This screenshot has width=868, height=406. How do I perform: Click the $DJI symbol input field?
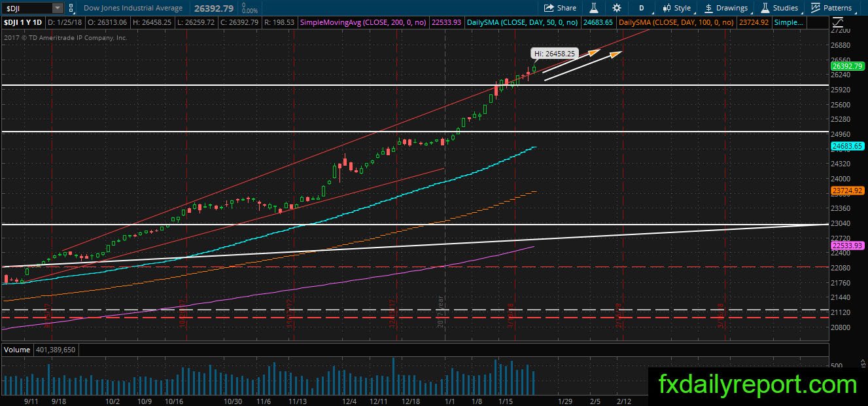[27, 8]
